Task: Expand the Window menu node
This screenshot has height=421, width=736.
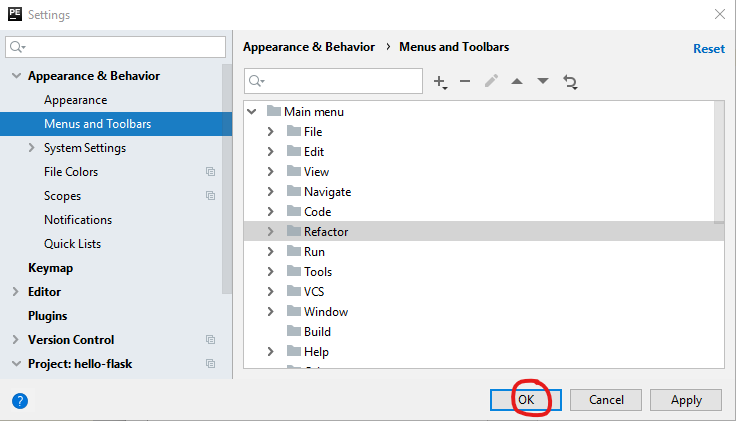Action: (270, 311)
